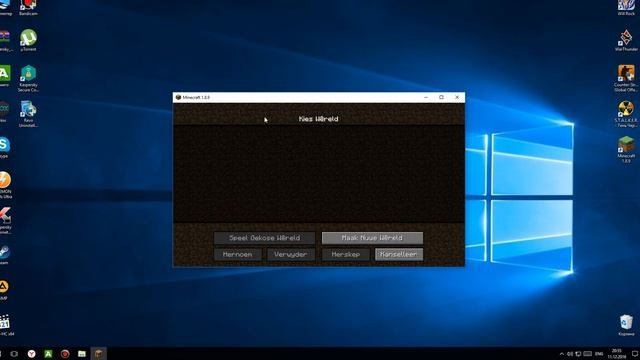Open the Action Center notifications icon
The image size is (640, 360).
tap(635, 354)
